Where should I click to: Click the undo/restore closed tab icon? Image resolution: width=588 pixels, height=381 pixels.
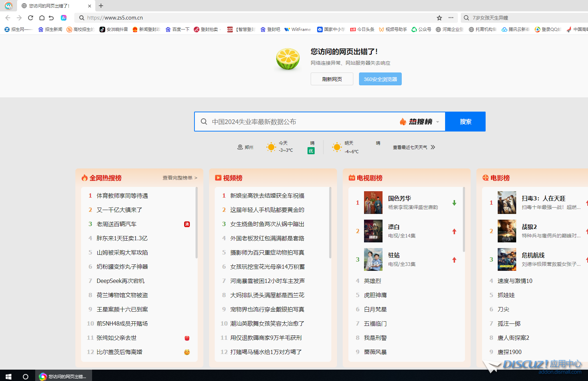coord(52,18)
